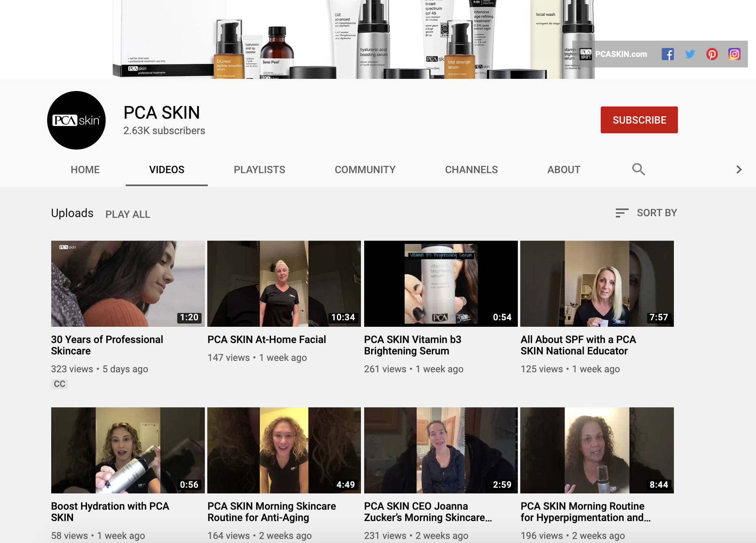Open the Vitamin b3 Brightening Serum thumbnail

(441, 284)
